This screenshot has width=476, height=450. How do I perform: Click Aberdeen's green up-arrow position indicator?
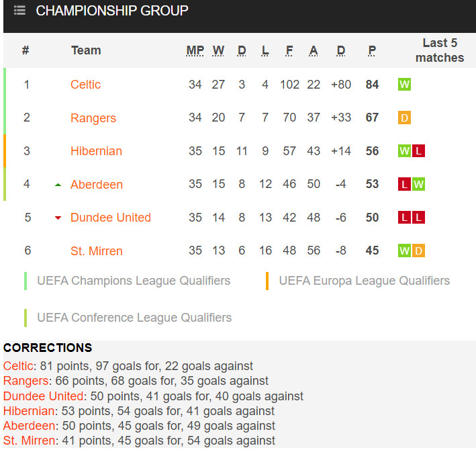58,185
